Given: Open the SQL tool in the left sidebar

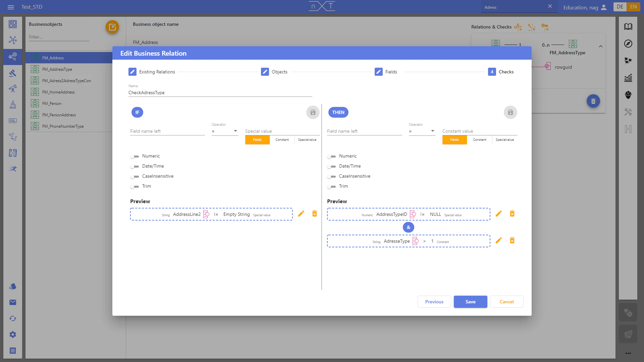Looking at the screenshot, I should point(13,121).
